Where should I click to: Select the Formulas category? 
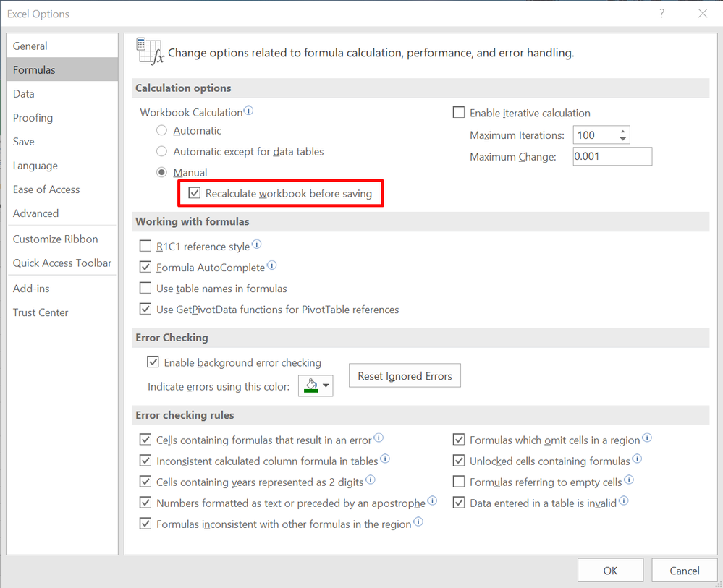pos(62,69)
